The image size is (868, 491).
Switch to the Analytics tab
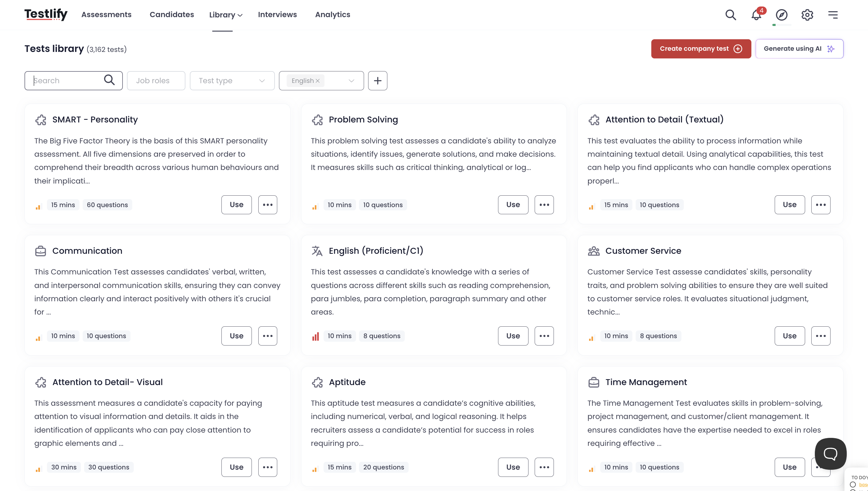tap(332, 14)
